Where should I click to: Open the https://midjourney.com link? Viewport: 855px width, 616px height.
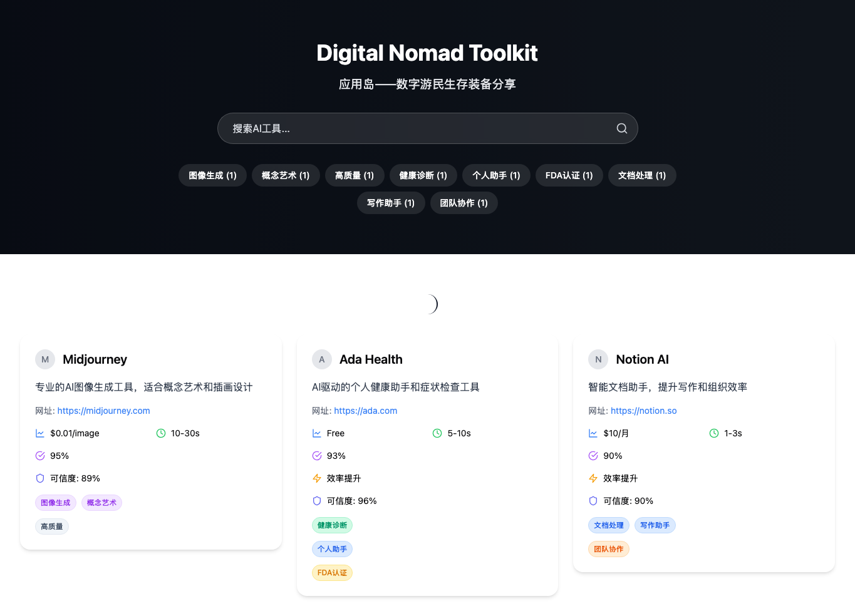(x=103, y=411)
